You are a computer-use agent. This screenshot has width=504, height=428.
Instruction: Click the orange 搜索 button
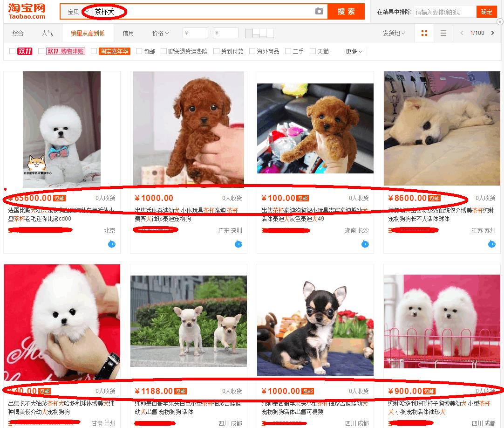click(346, 12)
